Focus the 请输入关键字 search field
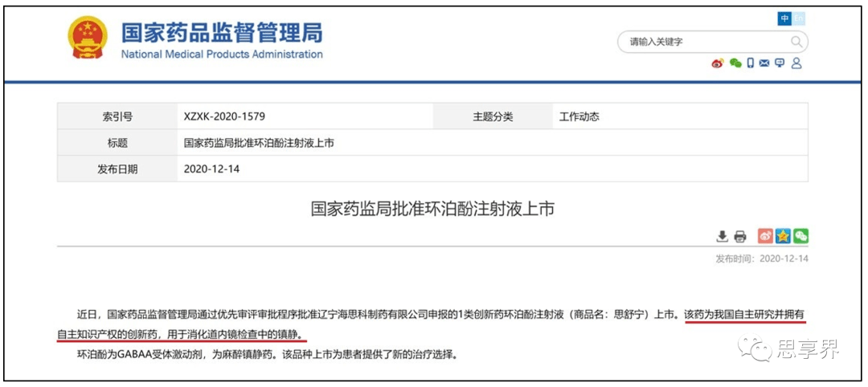Image resolution: width=868 pixels, height=387 pixels. click(712, 42)
